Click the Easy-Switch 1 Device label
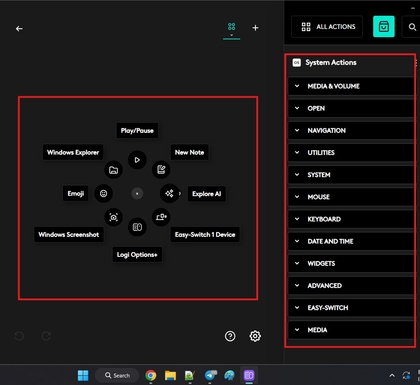 click(x=205, y=235)
